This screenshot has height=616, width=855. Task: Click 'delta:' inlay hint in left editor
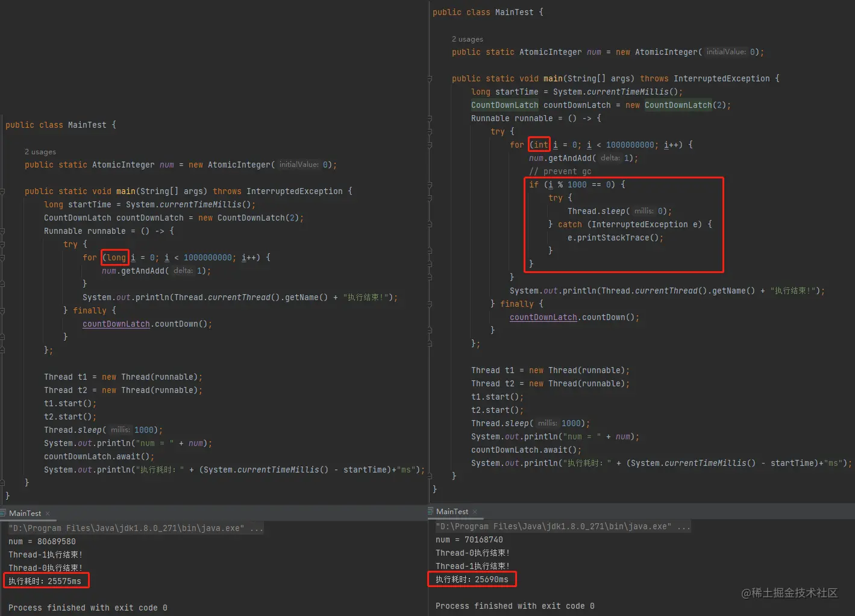click(x=183, y=271)
